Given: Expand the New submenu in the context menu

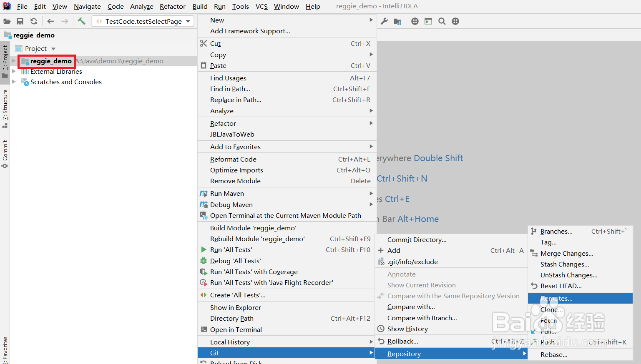Looking at the screenshot, I should point(287,20).
